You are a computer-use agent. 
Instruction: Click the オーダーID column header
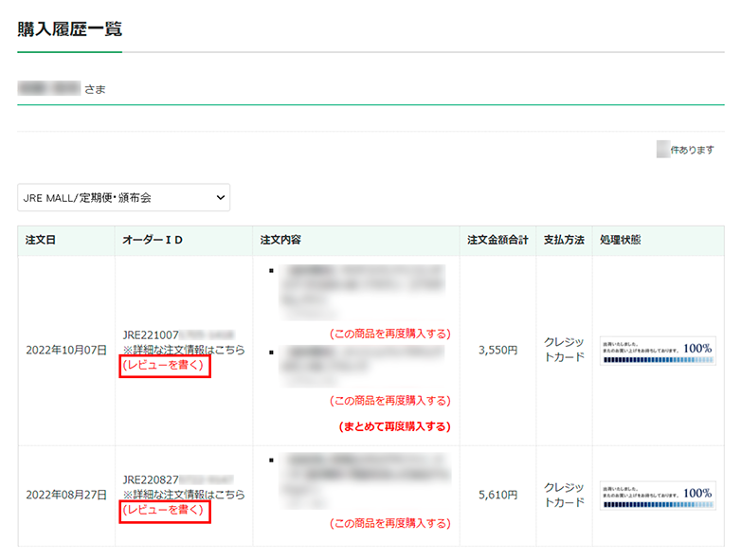153,241
